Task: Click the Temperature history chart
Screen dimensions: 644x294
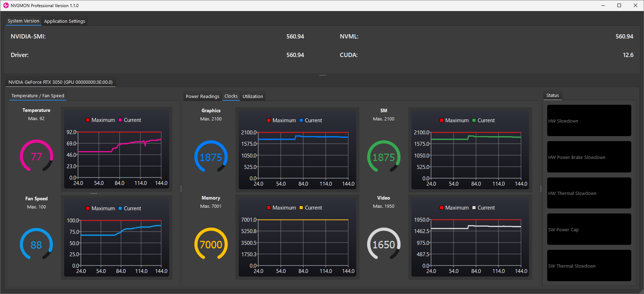Action: pos(116,149)
